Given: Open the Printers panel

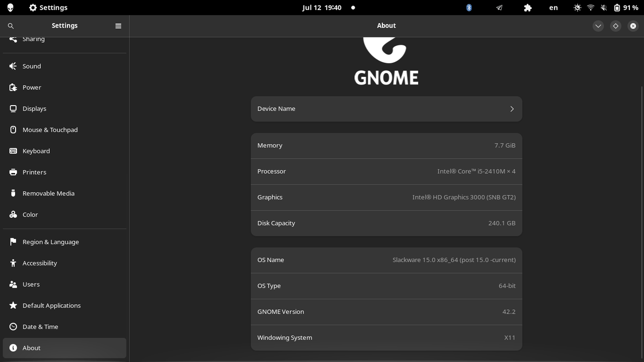Looking at the screenshot, I should [64, 172].
